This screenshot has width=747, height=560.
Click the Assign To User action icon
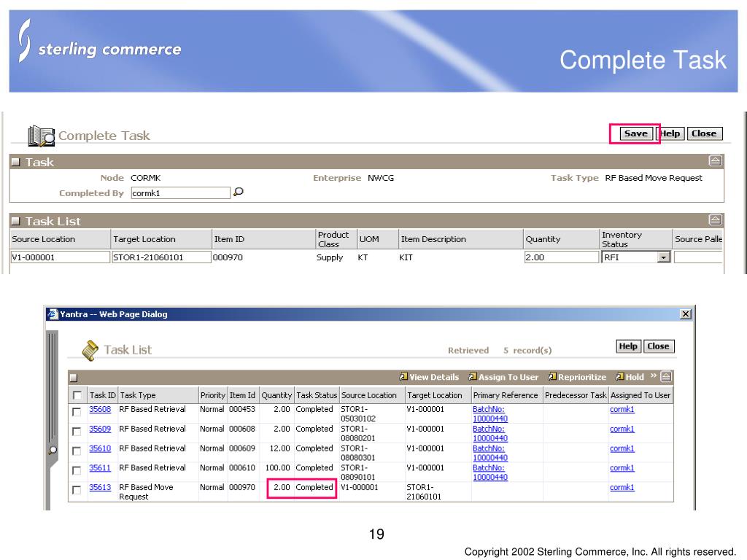(x=473, y=377)
